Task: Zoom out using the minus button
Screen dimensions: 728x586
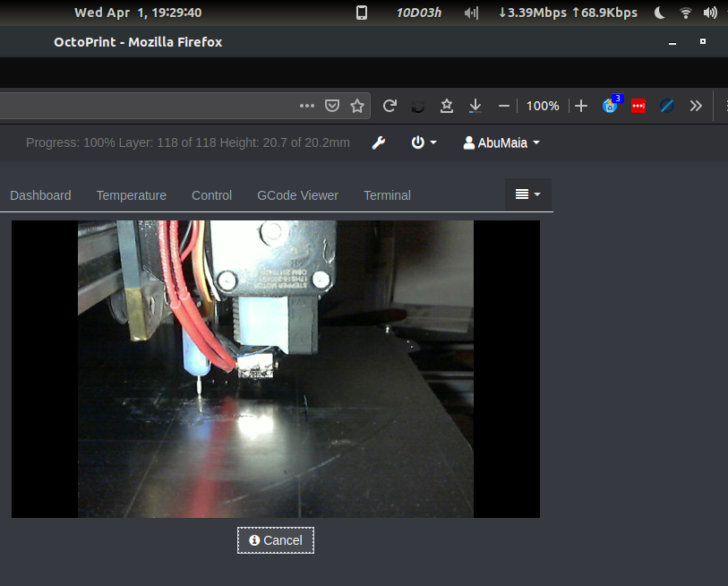Action: (x=504, y=106)
